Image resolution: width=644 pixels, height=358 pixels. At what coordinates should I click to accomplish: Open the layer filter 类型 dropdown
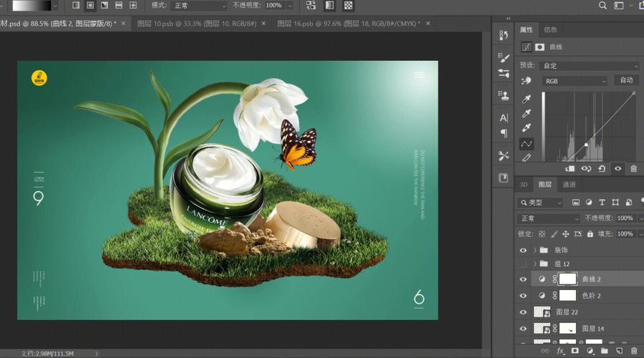point(540,202)
